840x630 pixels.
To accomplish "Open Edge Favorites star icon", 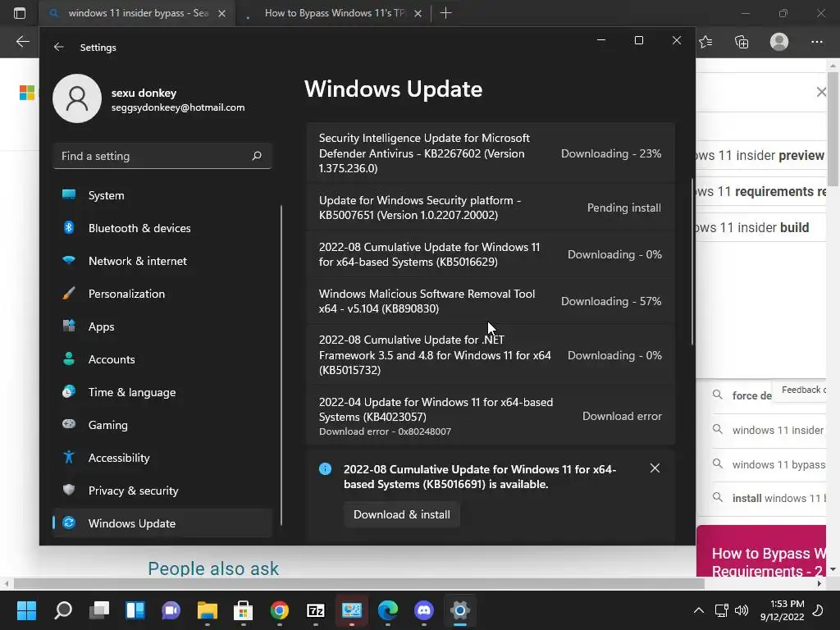I will click(705, 42).
